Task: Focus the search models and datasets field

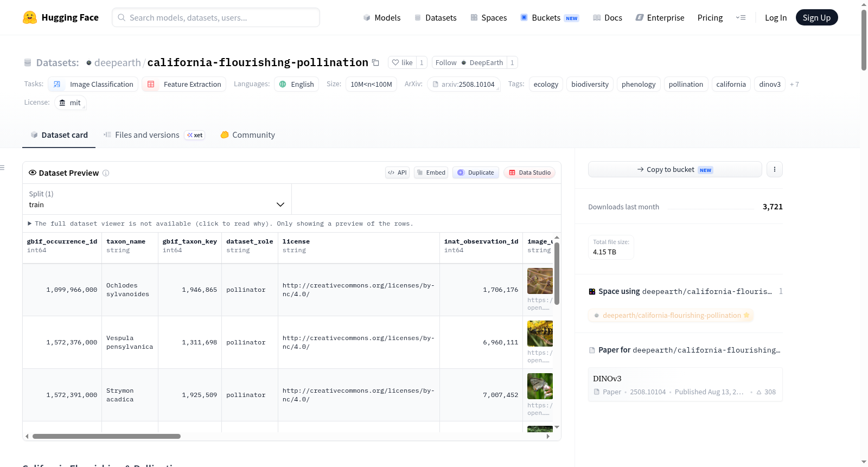Action: pos(216,17)
